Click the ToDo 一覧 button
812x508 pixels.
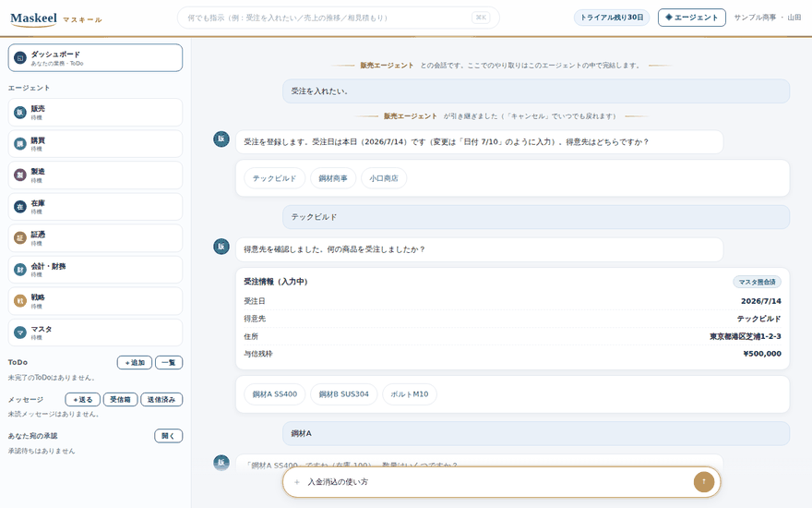point(169,362)
